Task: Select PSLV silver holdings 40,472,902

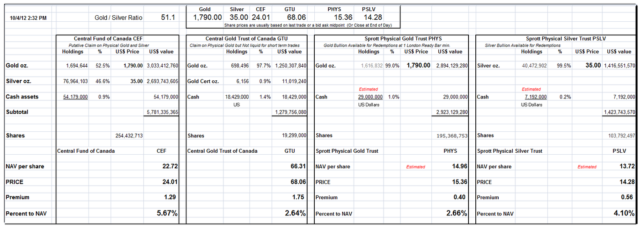Action: point(535,65)
